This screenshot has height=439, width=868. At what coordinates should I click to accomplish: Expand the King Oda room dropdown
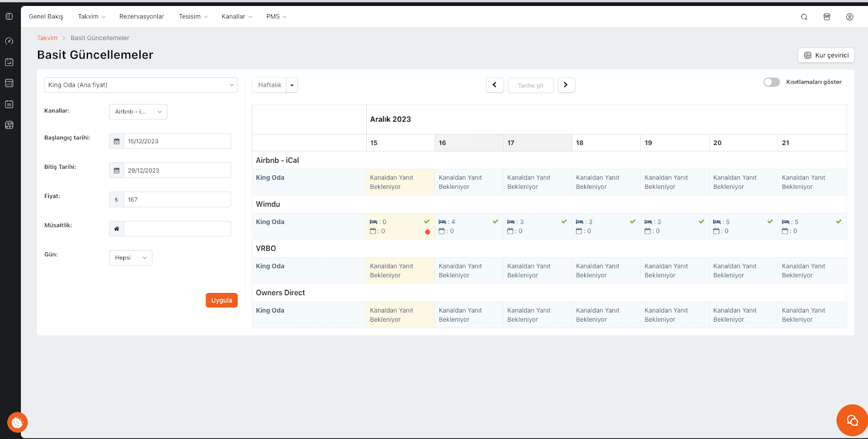(x=141, y=85)
